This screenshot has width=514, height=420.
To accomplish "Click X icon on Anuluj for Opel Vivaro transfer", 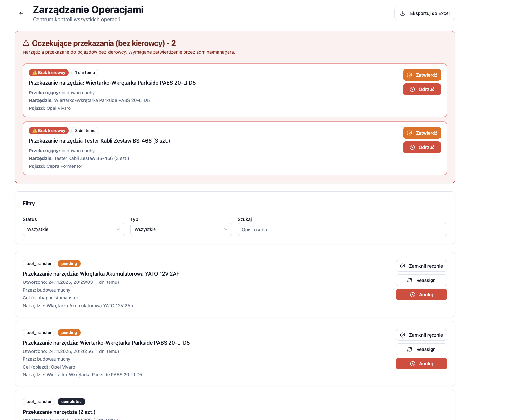I will pyautogui.click(x=413, y=364).
